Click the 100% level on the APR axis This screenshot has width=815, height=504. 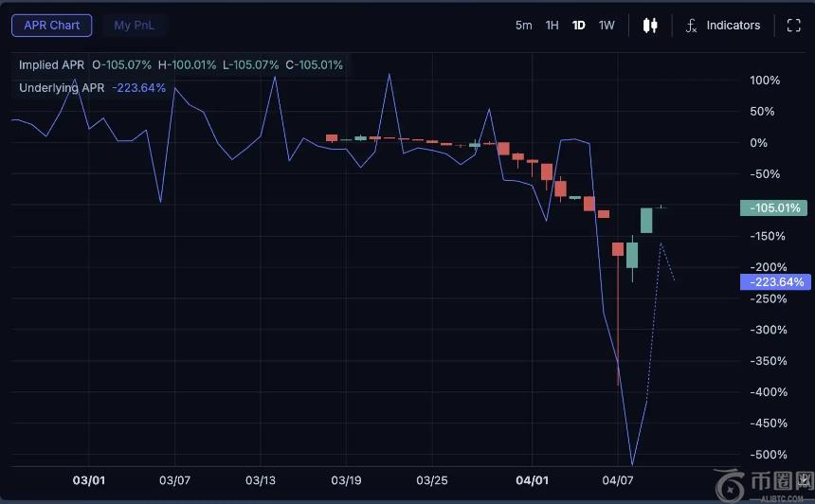(764, 81)
